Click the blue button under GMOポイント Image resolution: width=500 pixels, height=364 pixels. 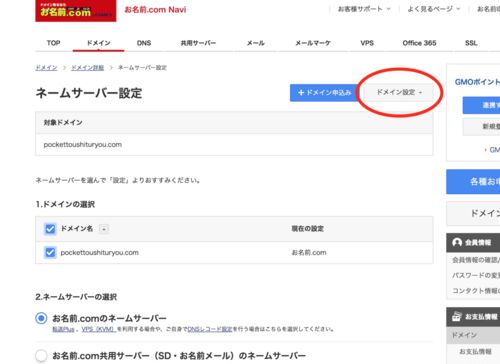481,105
